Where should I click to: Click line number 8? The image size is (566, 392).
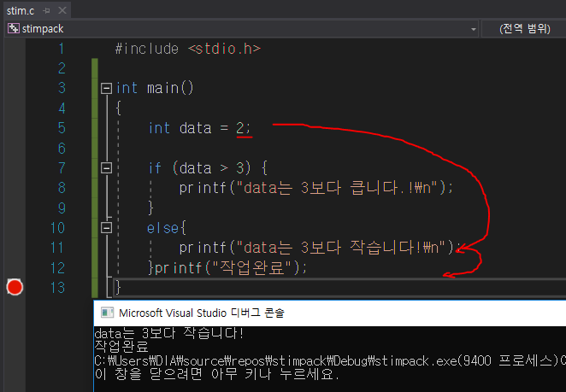[x=62, y=188]
